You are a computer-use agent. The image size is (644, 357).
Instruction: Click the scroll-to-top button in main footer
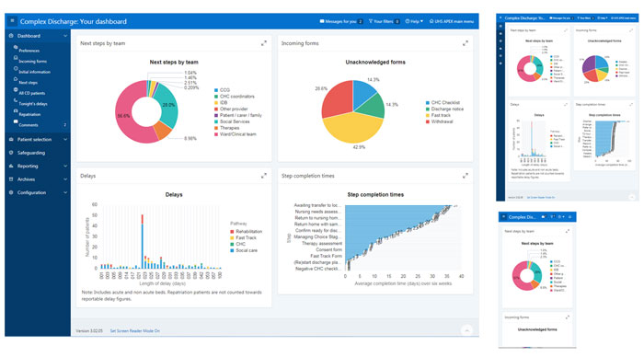467,330
